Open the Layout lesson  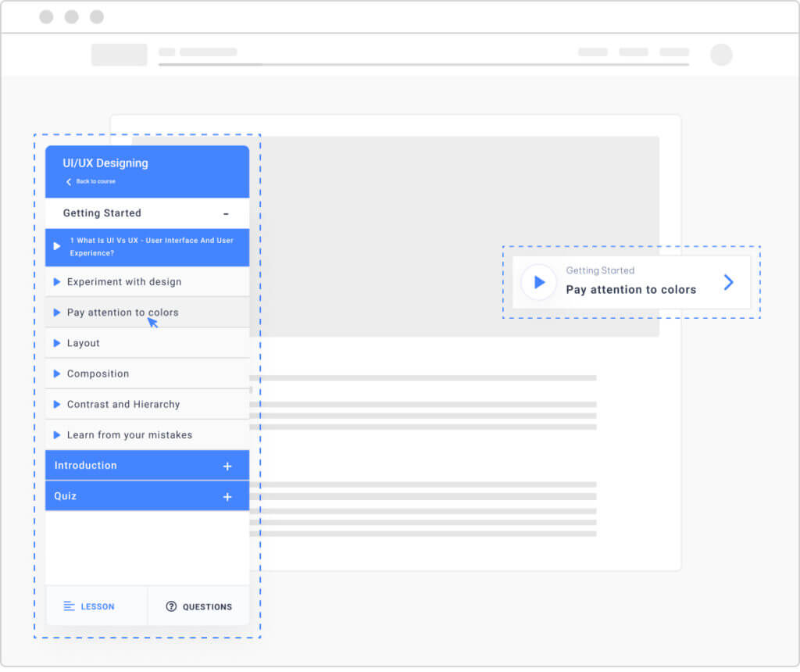pos(148,343)
